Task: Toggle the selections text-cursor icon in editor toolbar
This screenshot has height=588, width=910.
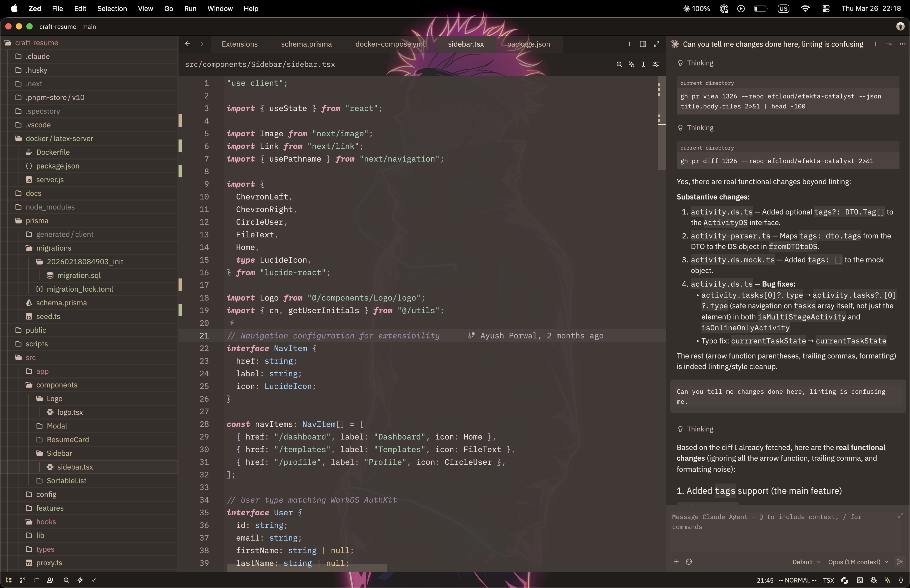Action: point(644,64)
